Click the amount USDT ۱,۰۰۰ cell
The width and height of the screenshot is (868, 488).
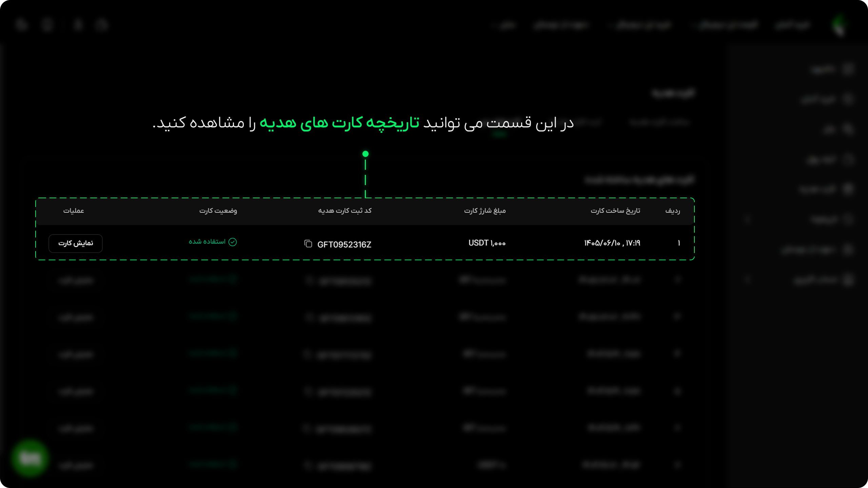487,243
